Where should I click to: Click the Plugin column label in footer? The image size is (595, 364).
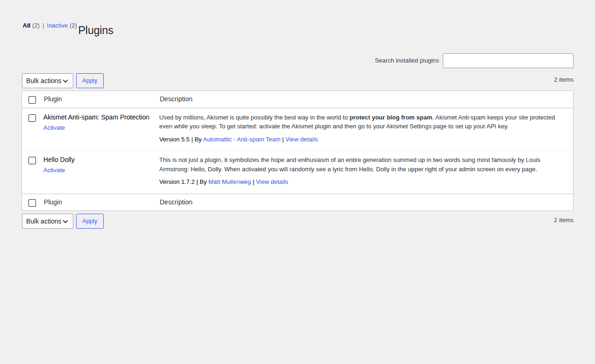pos(53,202)
